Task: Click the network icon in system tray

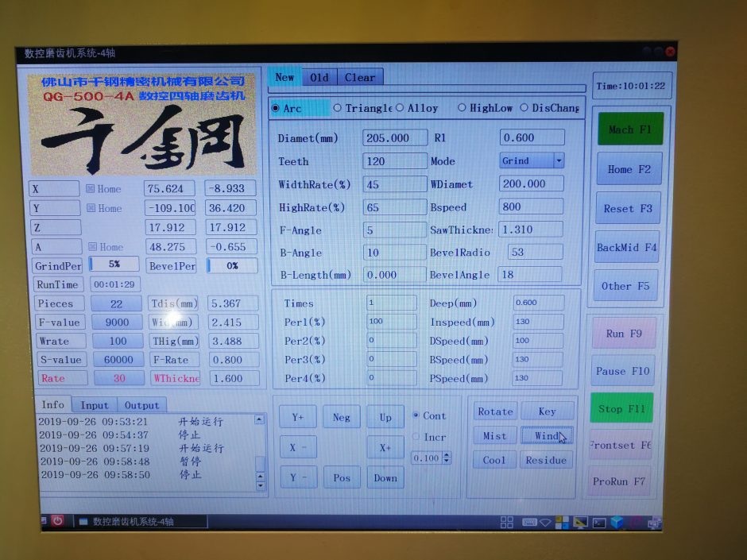Action: 545,522
